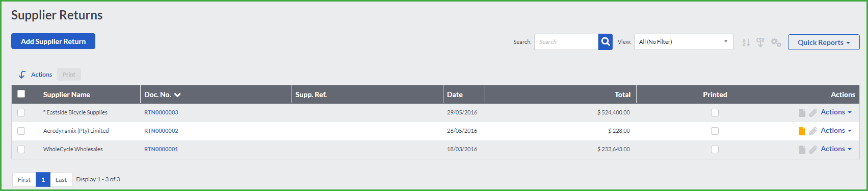The height and width of the screenshot is (191, 868).
Task: Select the Eastside Bicycle Supplies row checkbox
Action: click(x=21, y=112)
